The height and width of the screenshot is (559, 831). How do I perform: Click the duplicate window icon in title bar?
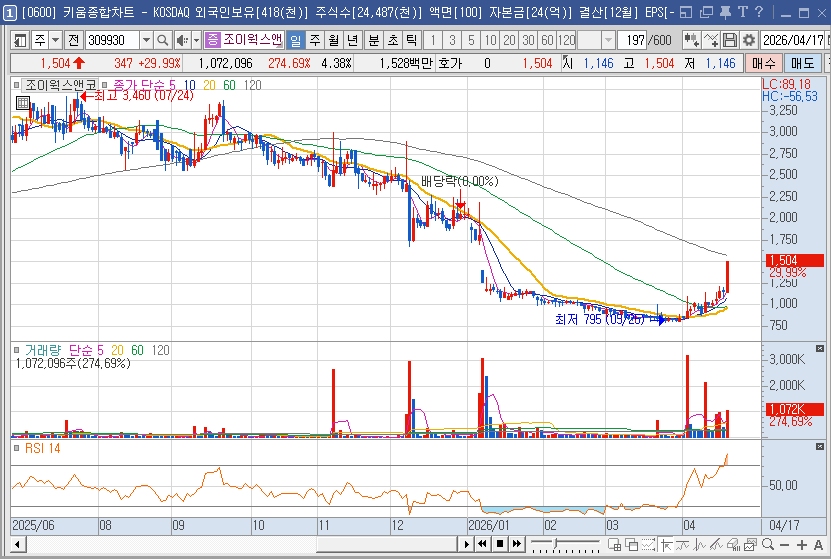pos(706,12)
